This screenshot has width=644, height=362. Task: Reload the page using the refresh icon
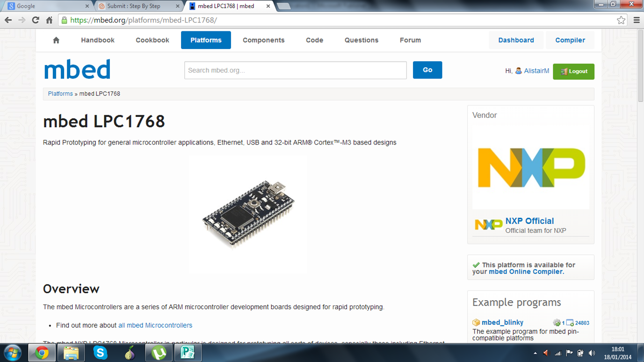(x=36, y=20)
